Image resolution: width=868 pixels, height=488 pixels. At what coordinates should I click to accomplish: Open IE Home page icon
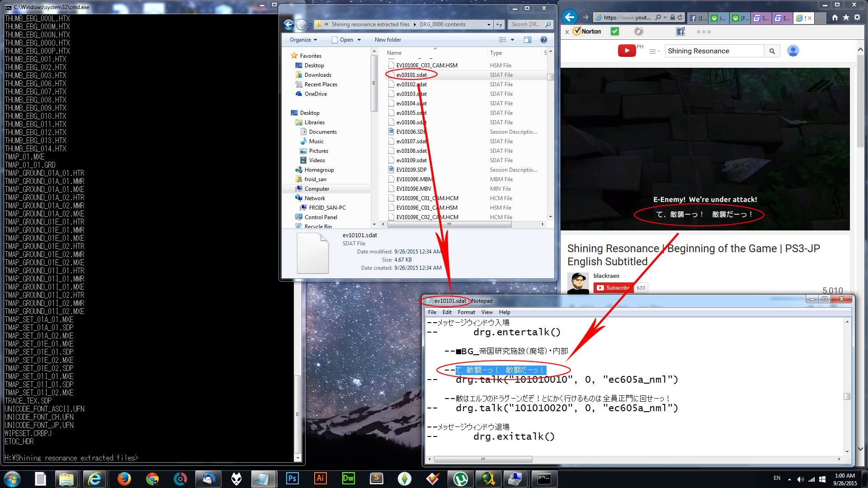coord(835,17)
